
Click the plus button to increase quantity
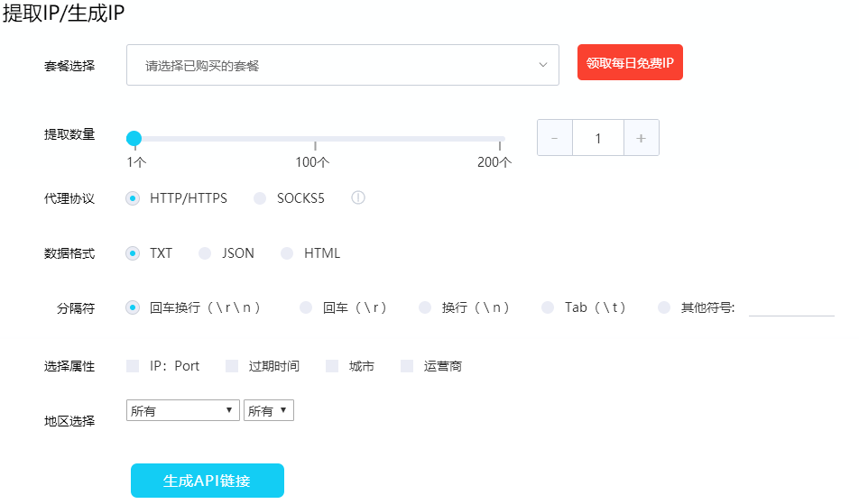(641, 138)
